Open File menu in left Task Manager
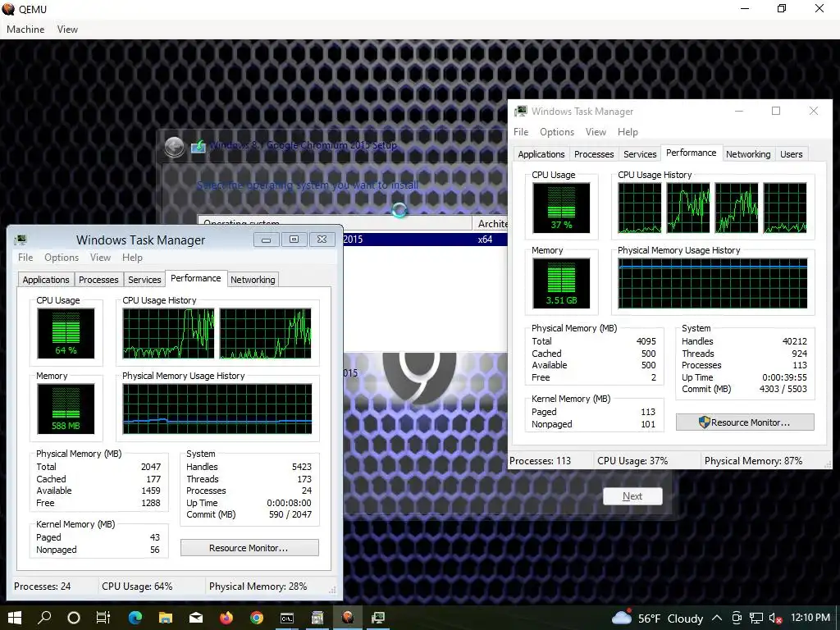Viewport: 840px width, 630px height. [25, 257]
